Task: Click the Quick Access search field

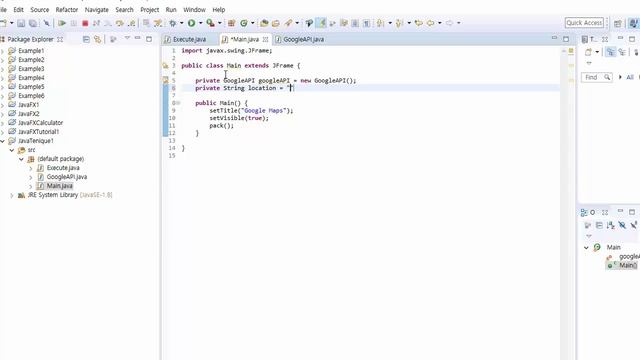Action: (584, 23)
